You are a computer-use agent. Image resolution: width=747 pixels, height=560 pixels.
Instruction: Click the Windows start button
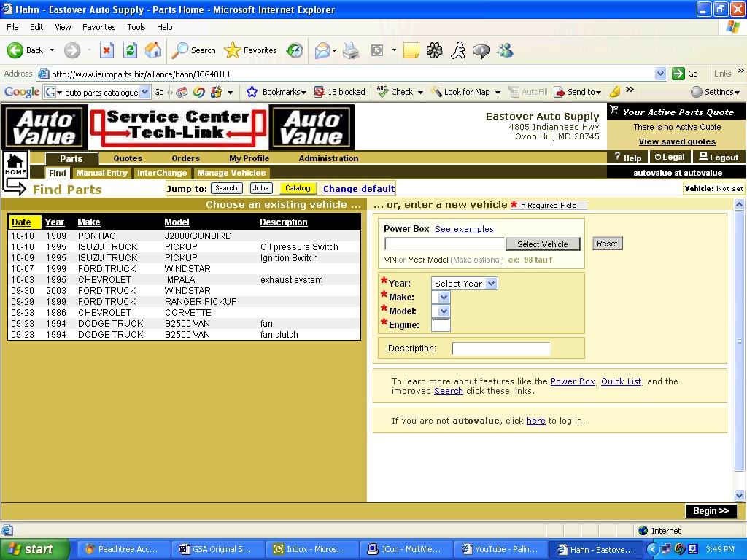[x=35, y=549]
